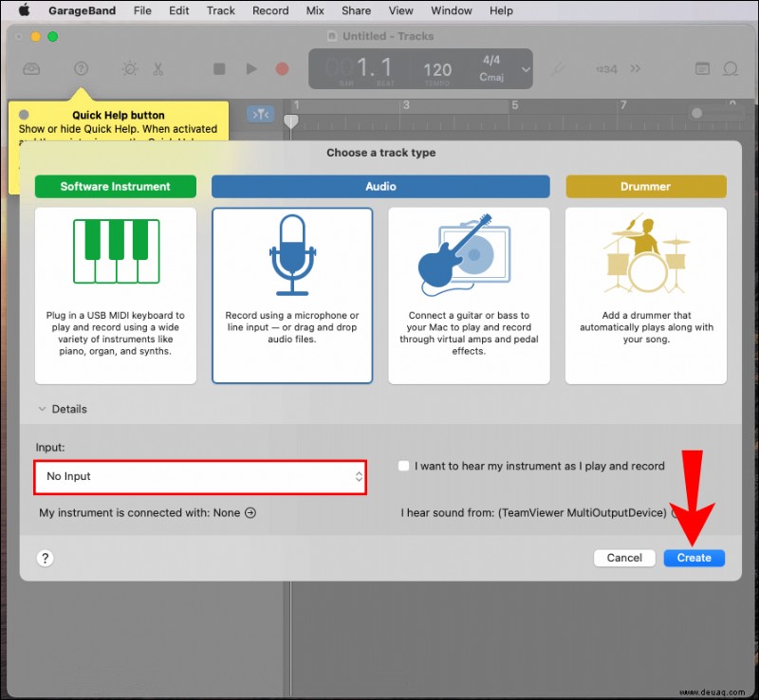Viewport: 759px width, 700px height.
Task: Click the bar position display 1.1
Action: coord(373,67)
